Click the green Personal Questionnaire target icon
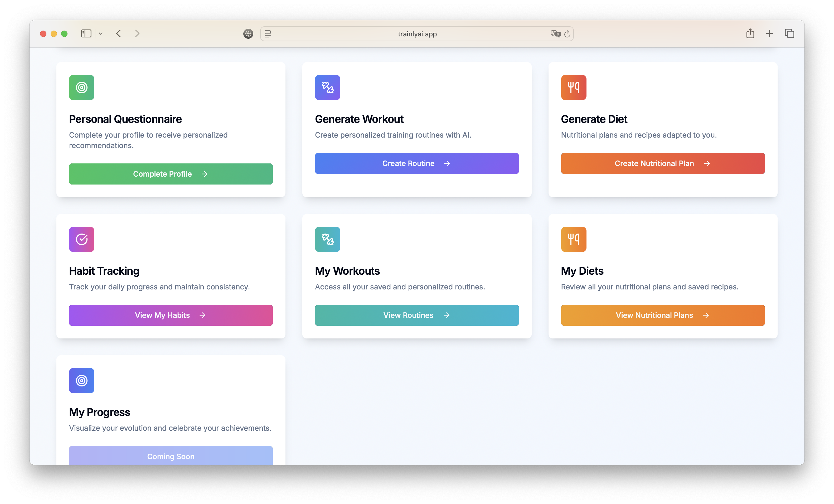 pyautogui.click(x=81, y=87)
